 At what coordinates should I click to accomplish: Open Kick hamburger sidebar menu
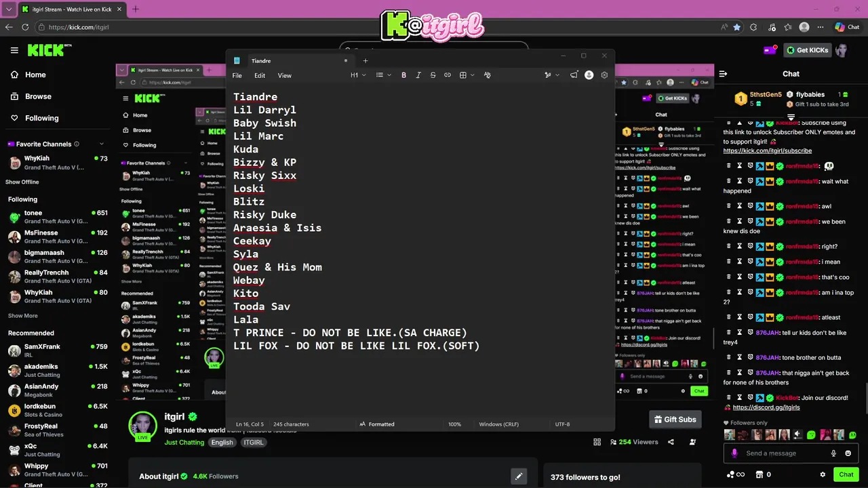14,50
